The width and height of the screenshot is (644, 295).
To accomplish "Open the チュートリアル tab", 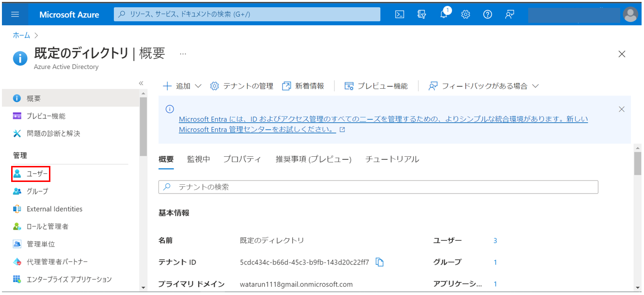I will [x=392, y=159].
